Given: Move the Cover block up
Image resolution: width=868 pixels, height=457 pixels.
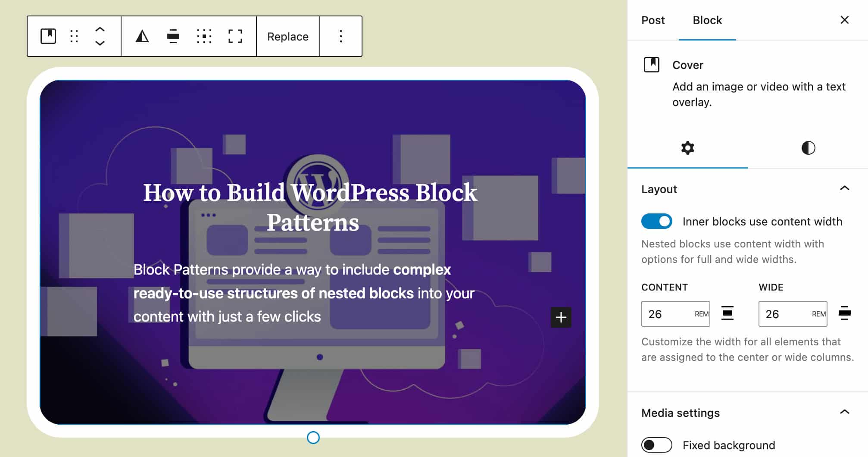Looking at the screenshot, I should pos(99,30).
